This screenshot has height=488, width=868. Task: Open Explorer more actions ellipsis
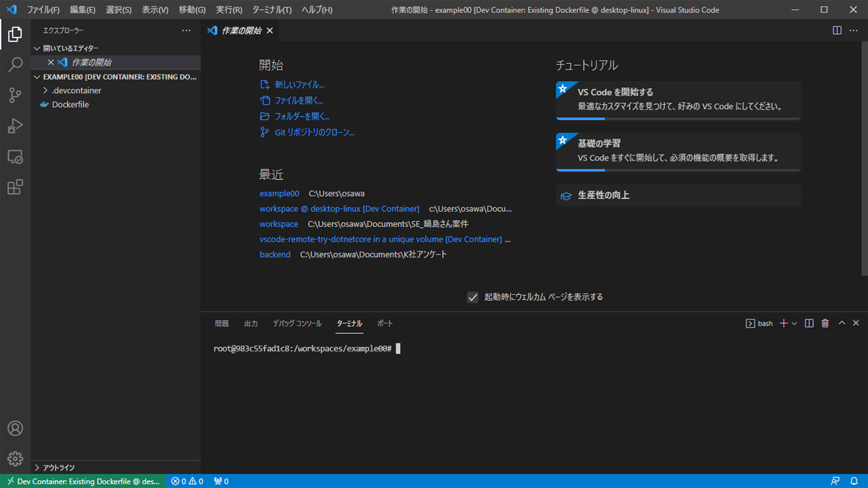click(186, 30)
